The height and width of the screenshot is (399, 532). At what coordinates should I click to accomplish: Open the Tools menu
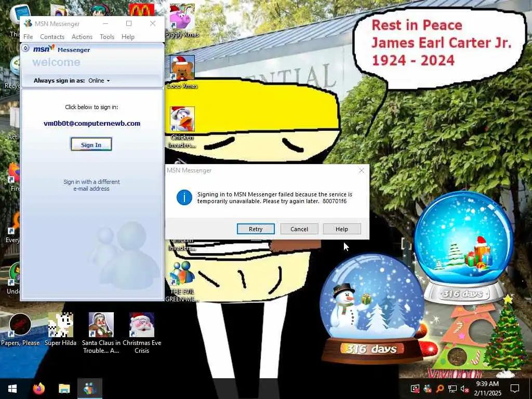[x=107, y=37]
